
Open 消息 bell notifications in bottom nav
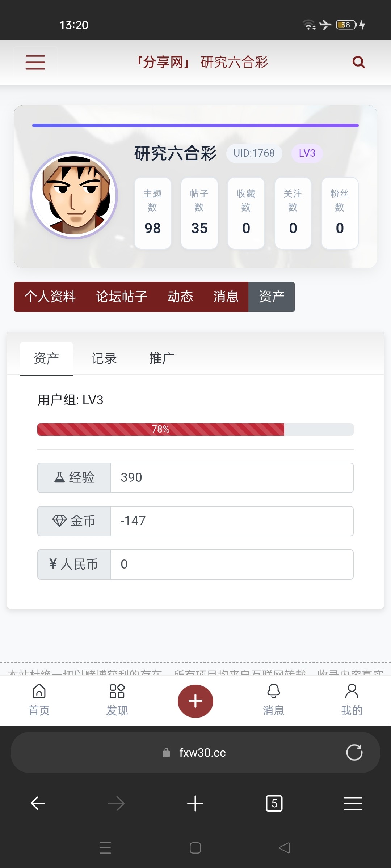[273, 699]
